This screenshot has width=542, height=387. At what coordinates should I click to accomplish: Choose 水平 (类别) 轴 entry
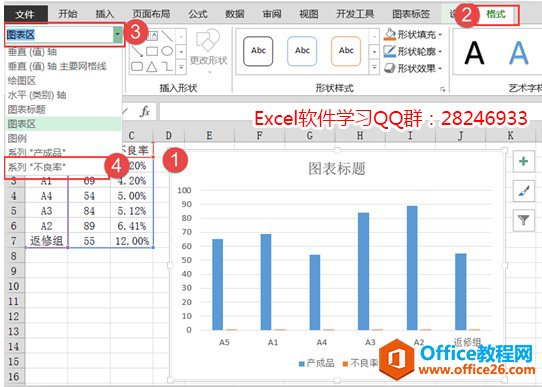[x=37, y=95]
